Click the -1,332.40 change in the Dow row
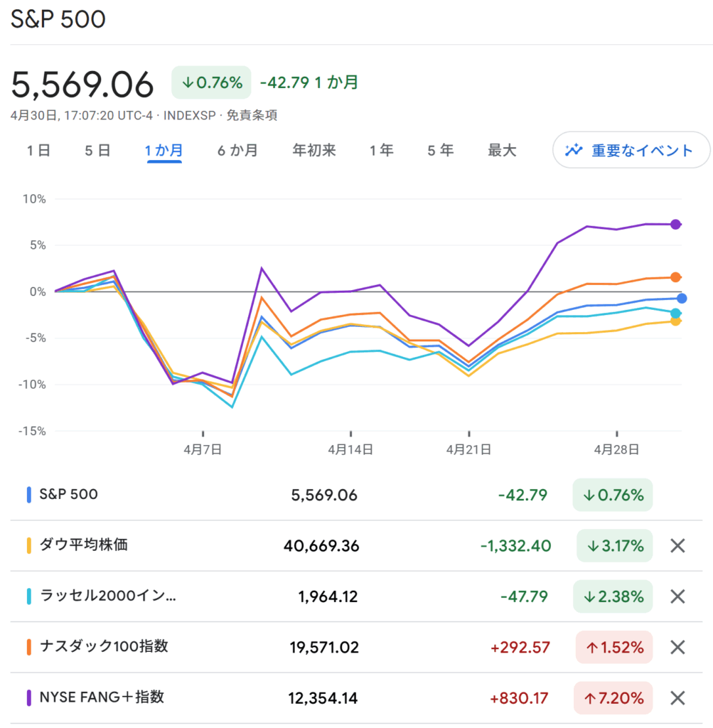The width and height of the screenshot is (713, 728). [515, 546]
